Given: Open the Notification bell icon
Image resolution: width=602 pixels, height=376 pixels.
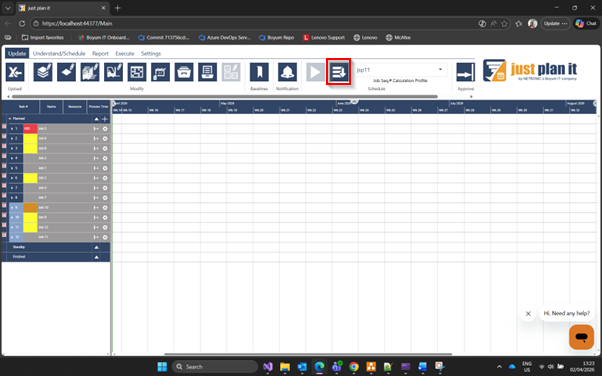Looking at the screenshot, I should pos(287,72).
